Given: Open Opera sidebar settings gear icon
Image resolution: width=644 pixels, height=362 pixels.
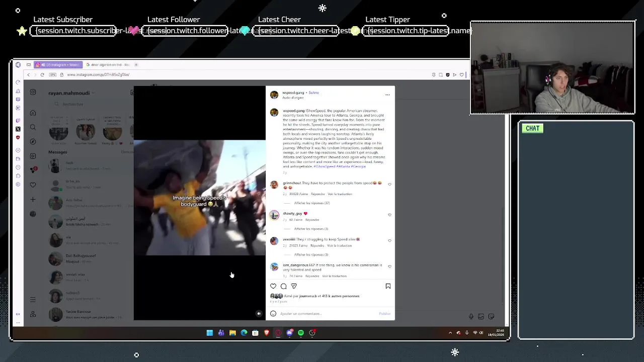Looking at the screenshot, I should click(x=18, y=185).
